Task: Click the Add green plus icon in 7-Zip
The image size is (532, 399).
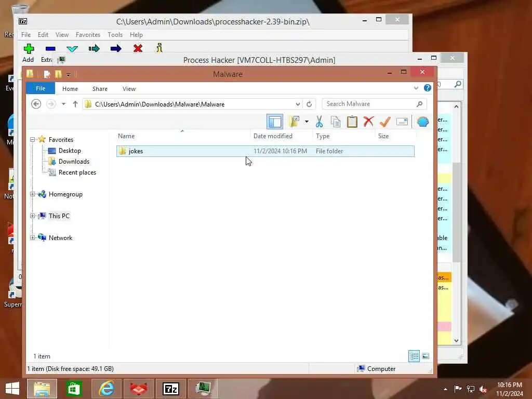Action: [x=29, y=48]
